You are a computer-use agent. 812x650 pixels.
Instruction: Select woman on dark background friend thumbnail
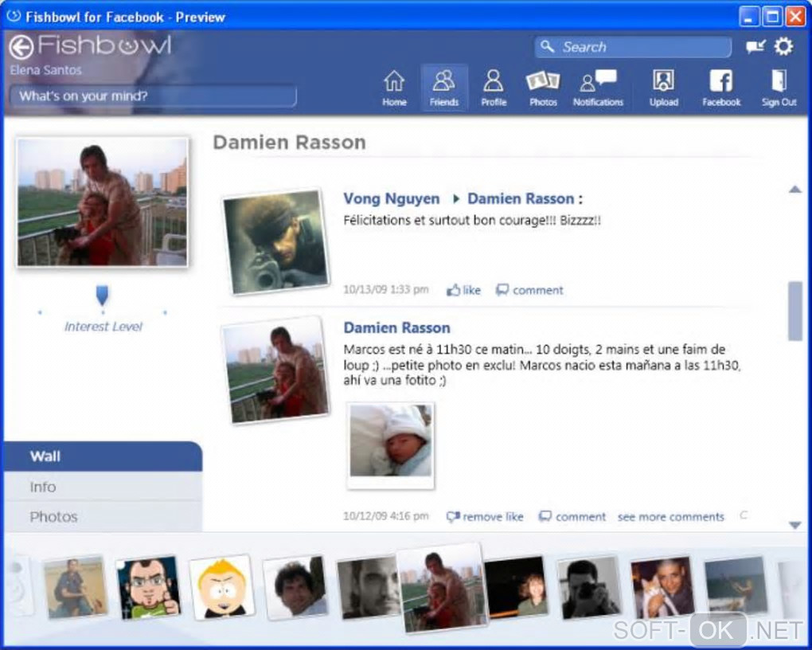[515, 587]
